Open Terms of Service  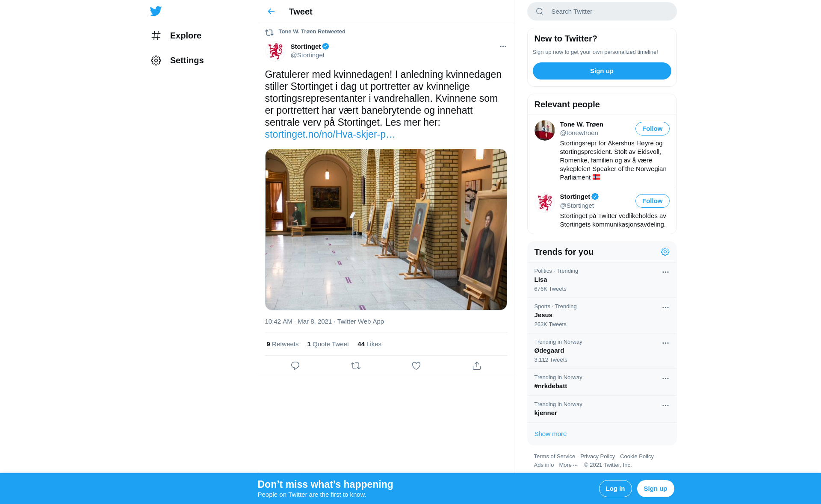[x=554, y=457]
